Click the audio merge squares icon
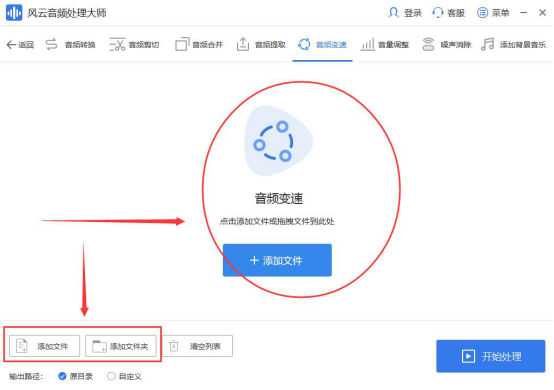 tap(182, 45)
